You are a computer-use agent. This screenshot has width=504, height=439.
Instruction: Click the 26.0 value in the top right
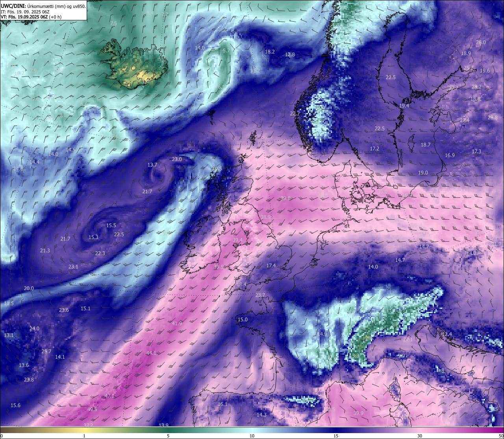481,43
